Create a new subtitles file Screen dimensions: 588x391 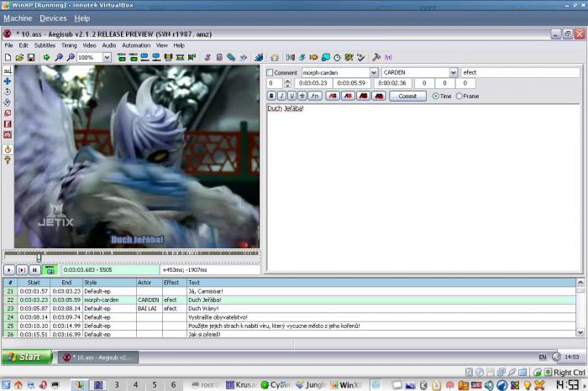tap(8, 57)
